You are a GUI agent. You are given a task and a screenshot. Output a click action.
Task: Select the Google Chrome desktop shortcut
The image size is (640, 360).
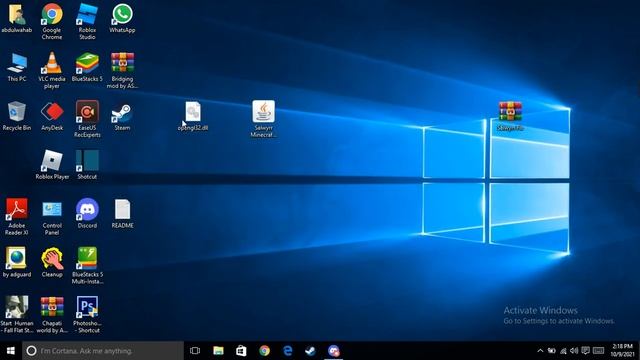pyautogui.click(x=52, y=14)
